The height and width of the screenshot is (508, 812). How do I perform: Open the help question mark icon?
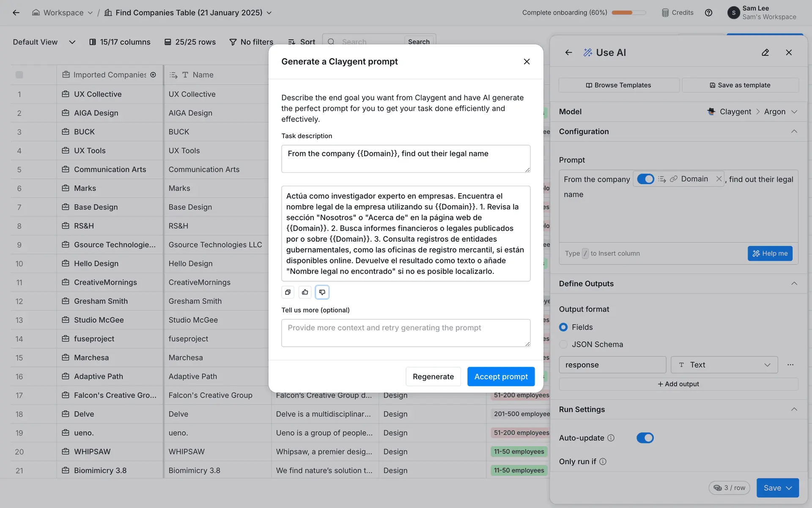[708, 13]
